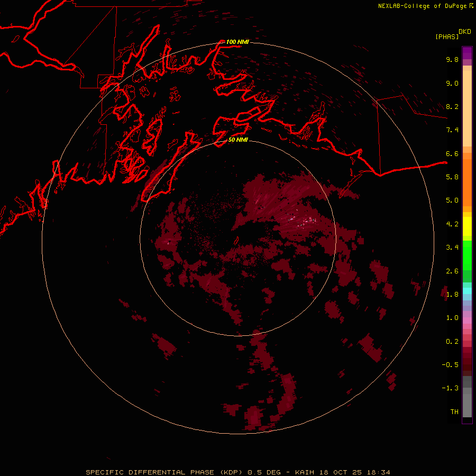Click the orange segment of the color bar
Viewport: 476px width, 476px height.
pyautogui.click(x=467, y=182)
